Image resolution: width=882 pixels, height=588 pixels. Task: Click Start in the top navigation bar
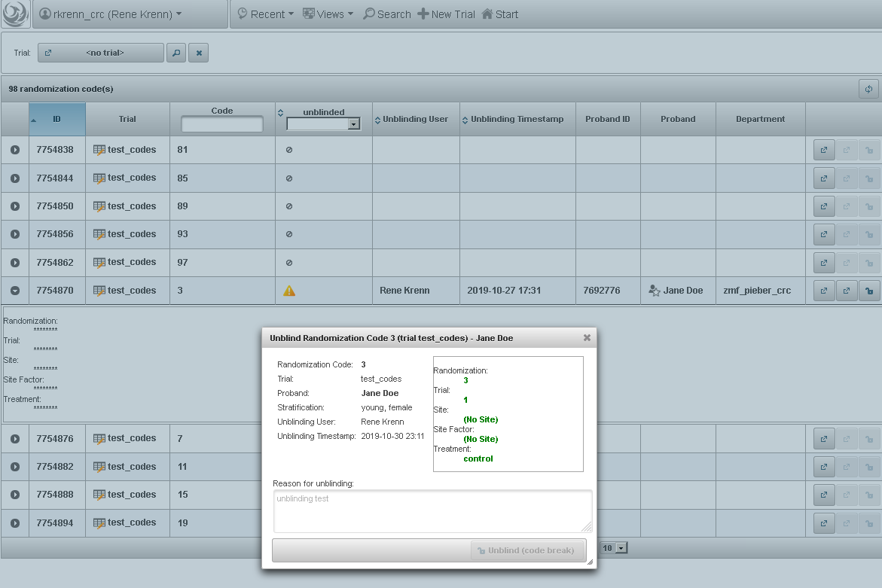tap(499, 14)
